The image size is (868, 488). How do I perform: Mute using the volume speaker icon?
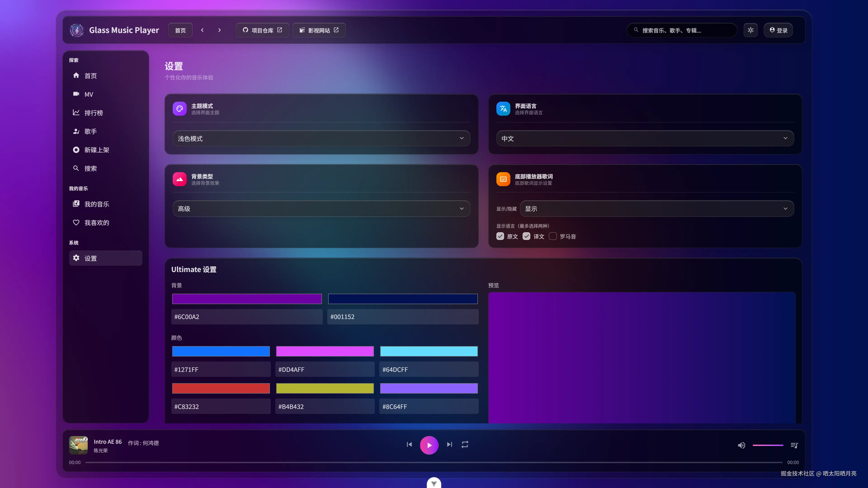coord(741,445)
